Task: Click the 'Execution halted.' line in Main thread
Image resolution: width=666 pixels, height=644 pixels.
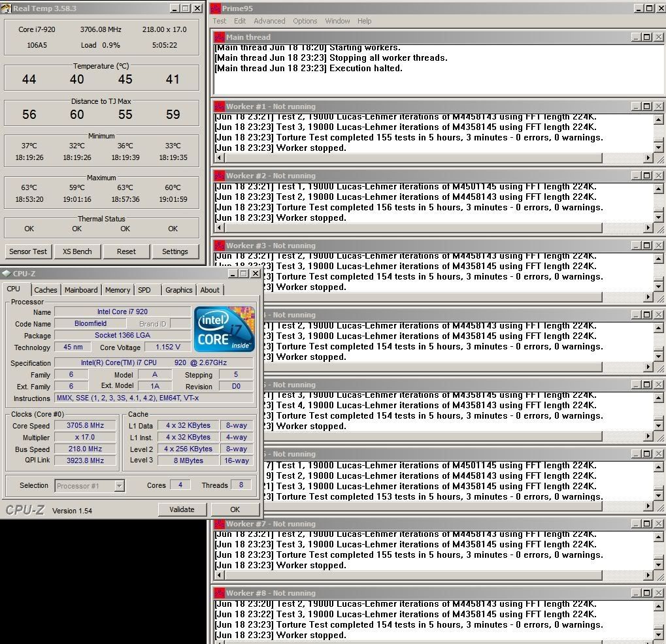Action: click(308, 69)
